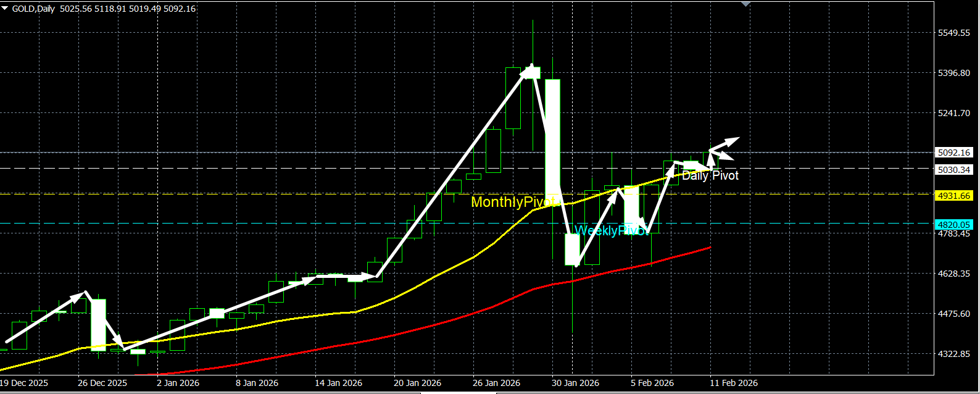Click the 26 Jan 2026 date label
The image size is (980, 394).
pyautogui.click(x=497, y=383)
